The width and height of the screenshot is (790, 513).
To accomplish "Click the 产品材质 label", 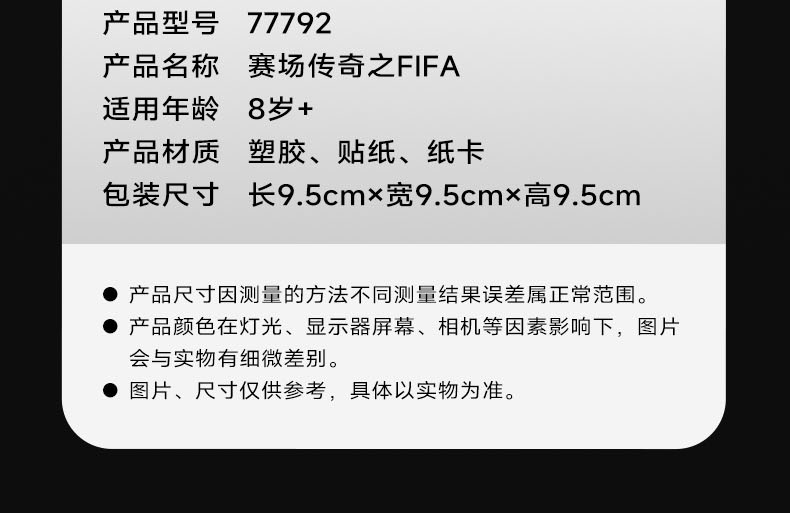I will pyautogui.click(x=161, y=152).
